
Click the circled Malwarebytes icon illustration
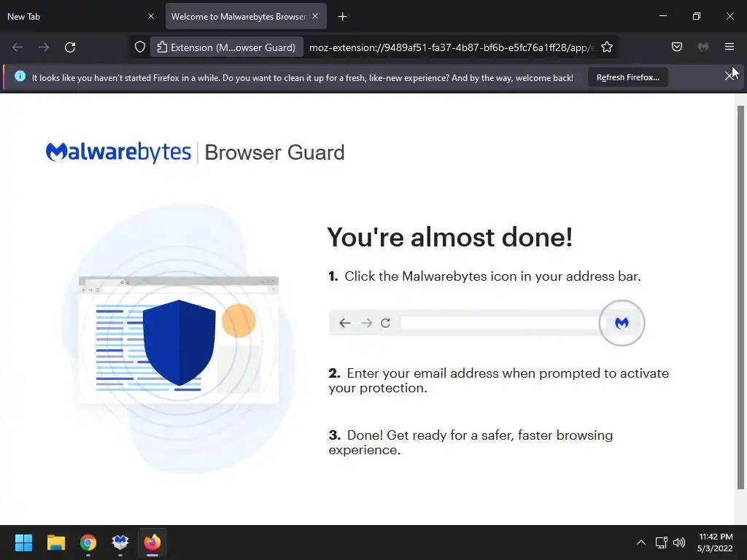tap(622, 323)
